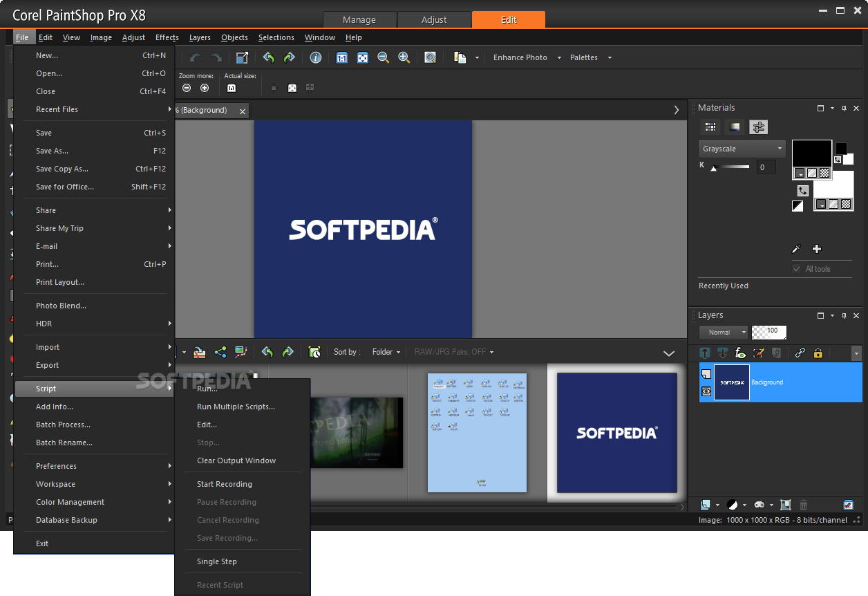
Task: Click Batch Process in File menu
Action: pyautogui.click(x=94, y=425)
